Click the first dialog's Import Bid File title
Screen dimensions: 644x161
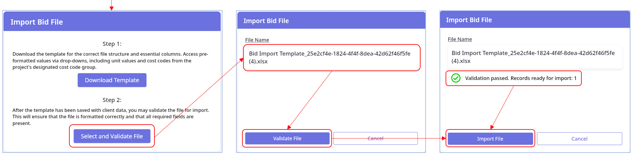(37, 22)
